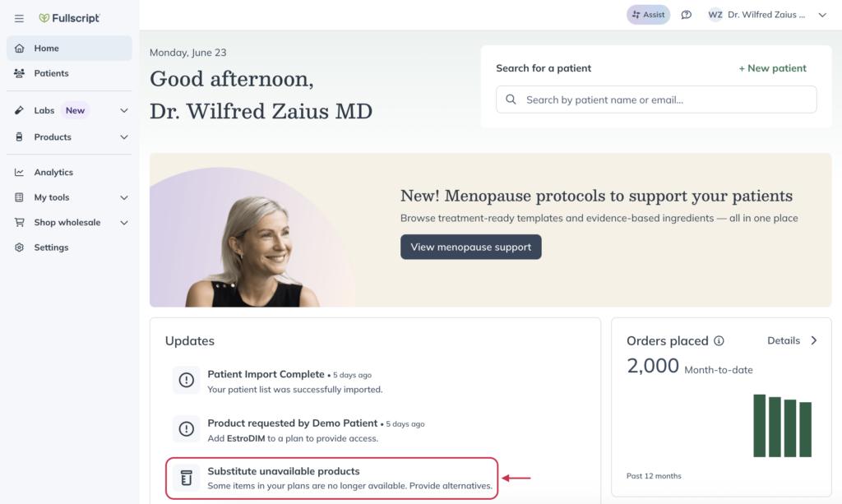The height and width of the screenshot is (504, 842).
Task: Click the WZ avatar initials
Action: click(x=715, y=15)
